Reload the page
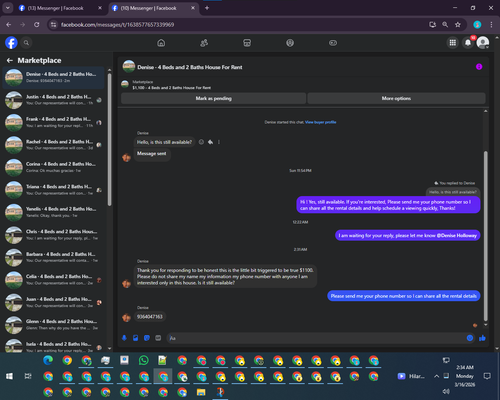 (37, 25)
